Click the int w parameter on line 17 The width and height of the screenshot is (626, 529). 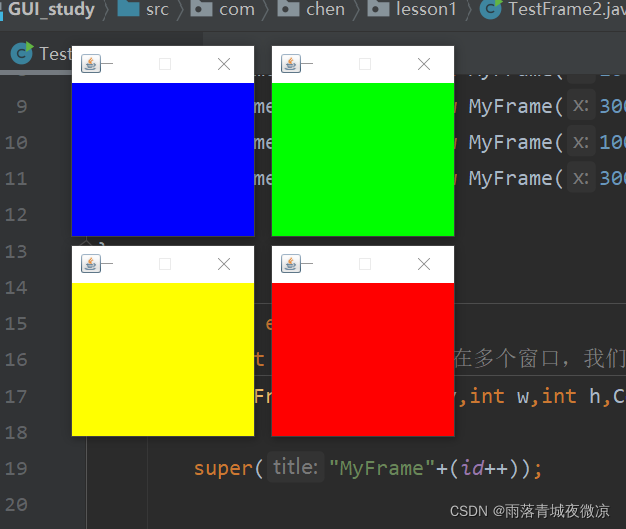(499, 396)
